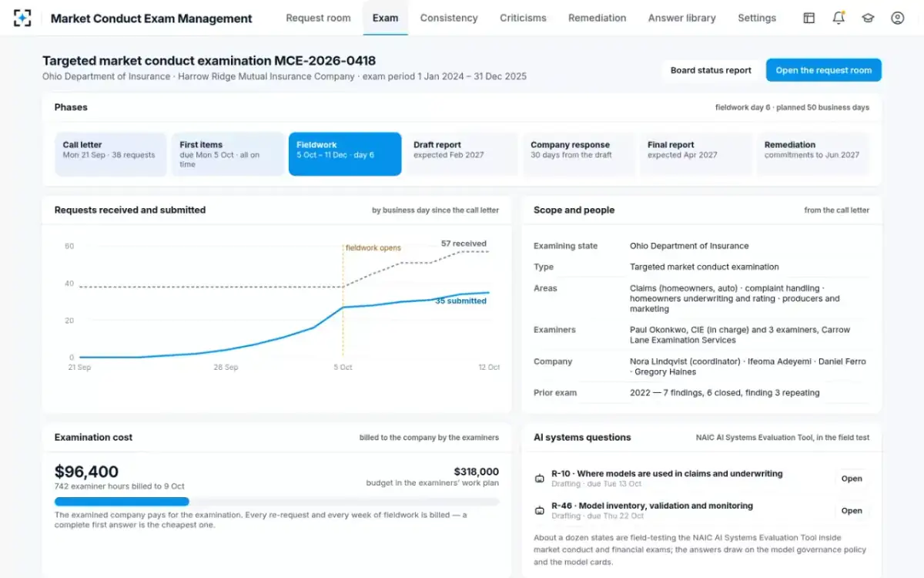Click the NAIC AI Systems Evaluation Tool note
The width and height of the screenshot is (924, 578).
pos(782,438)
